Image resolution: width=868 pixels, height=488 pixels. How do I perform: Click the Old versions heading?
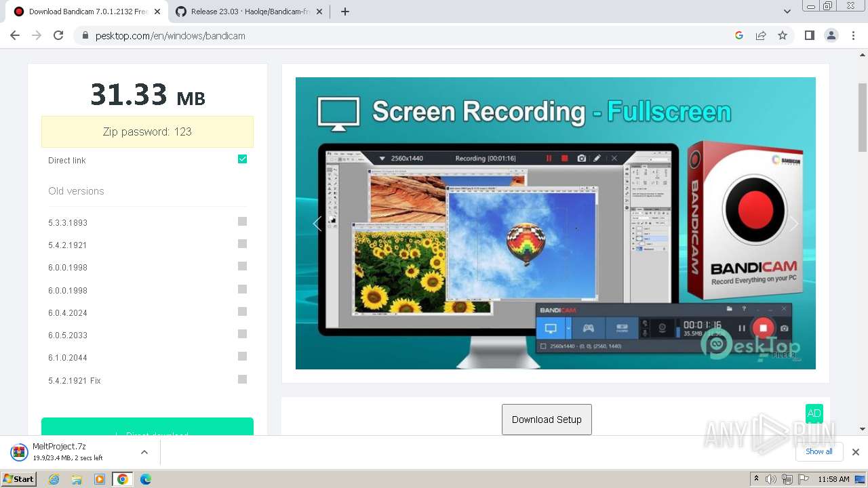[76, 191]
